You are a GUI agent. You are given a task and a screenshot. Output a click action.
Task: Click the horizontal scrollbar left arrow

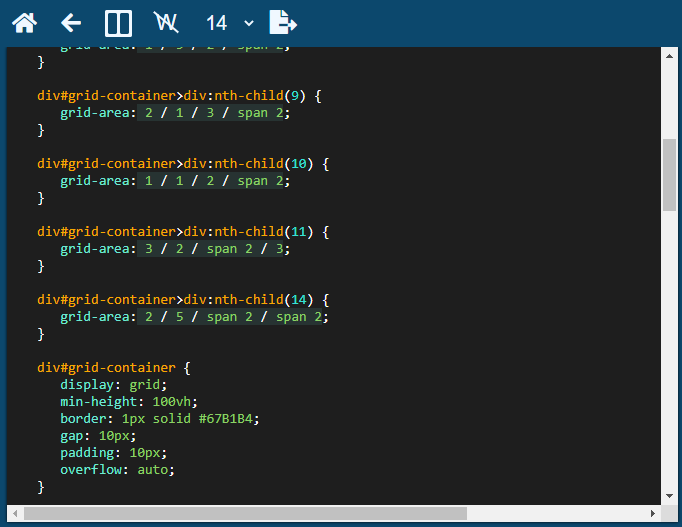coord(15,514)
